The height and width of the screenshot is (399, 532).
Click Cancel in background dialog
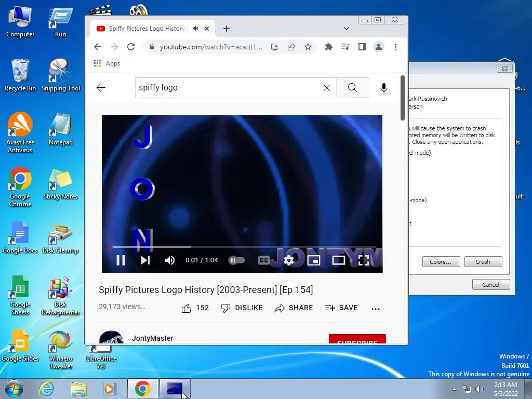click(490, 284)
